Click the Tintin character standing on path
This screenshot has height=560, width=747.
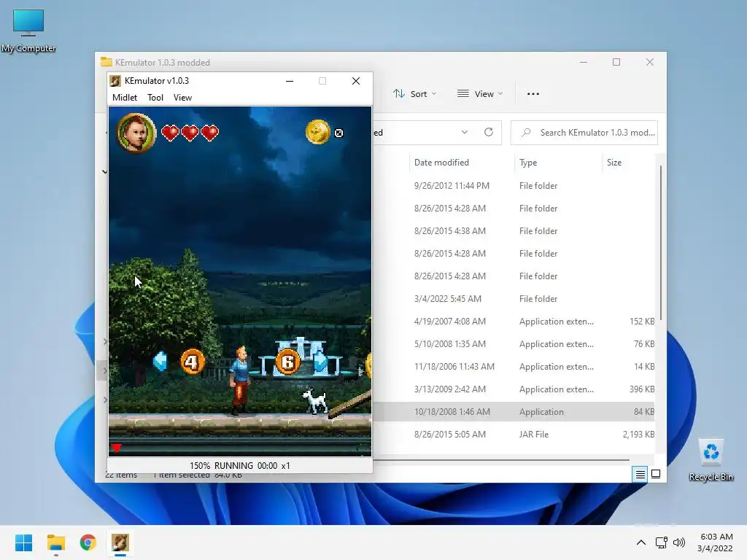tap(239, 380)
